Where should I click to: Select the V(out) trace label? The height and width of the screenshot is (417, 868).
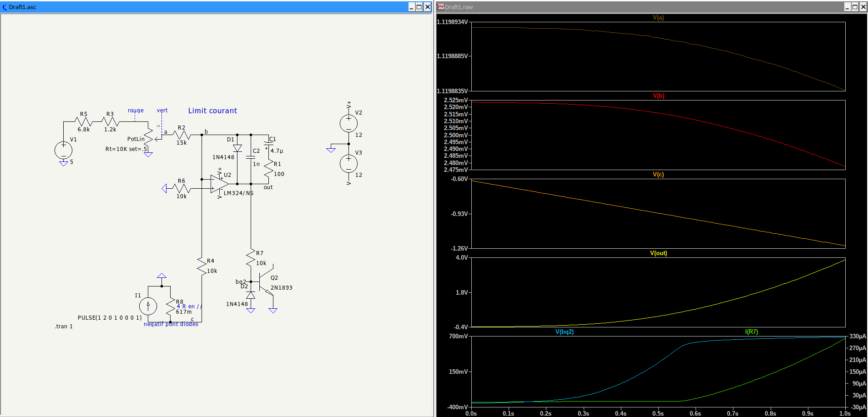click(x=658, y=253)
